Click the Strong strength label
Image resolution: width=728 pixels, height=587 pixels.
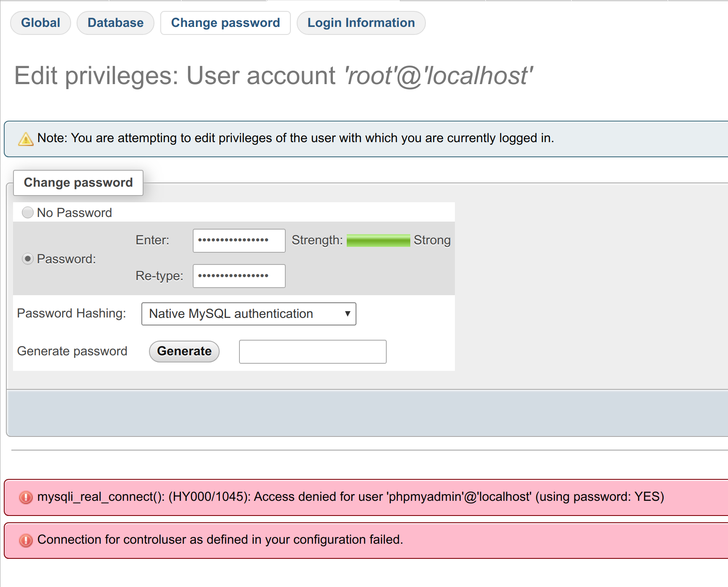point(432,240)
